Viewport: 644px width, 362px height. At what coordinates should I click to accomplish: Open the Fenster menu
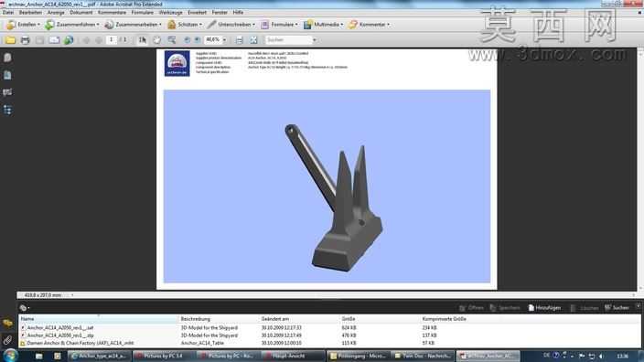coord(220,12)
